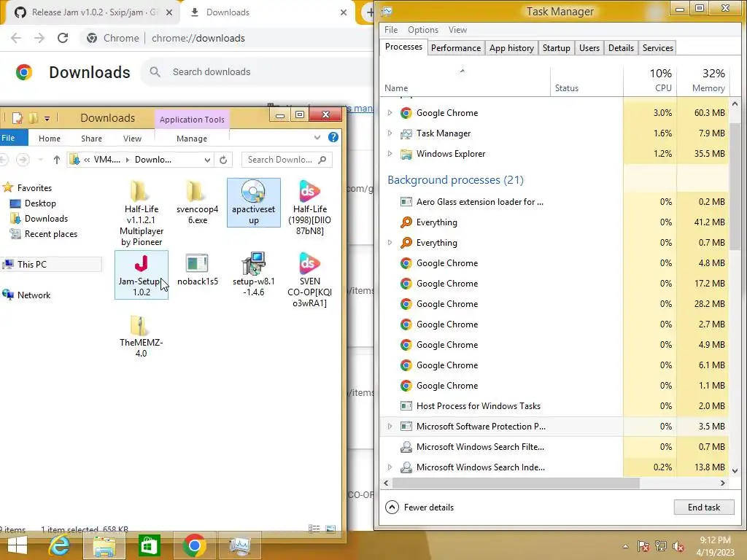Expand the Google Chrome app process
The height and width of the screenshot is (560, 747).
pos(390,113)
